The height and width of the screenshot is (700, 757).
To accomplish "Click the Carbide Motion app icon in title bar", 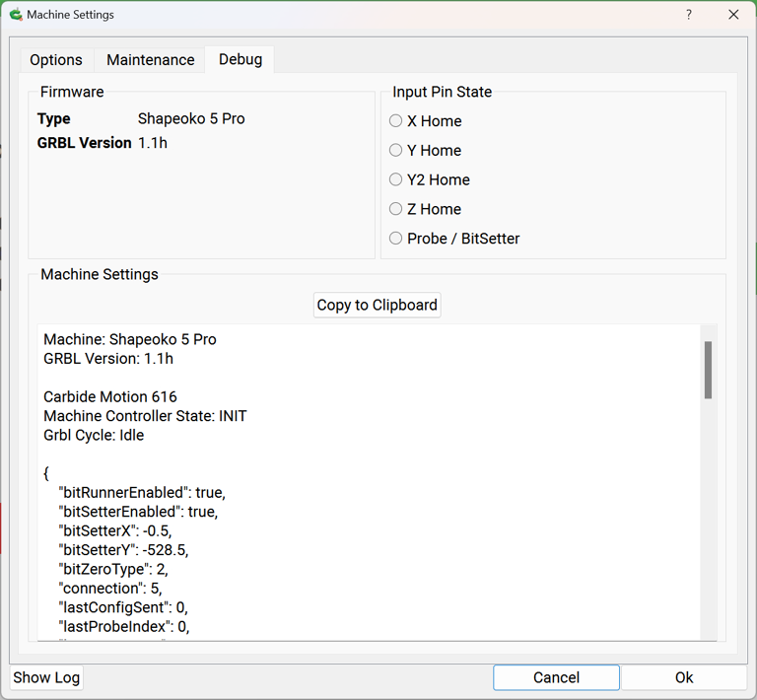I will click(15, 15).
